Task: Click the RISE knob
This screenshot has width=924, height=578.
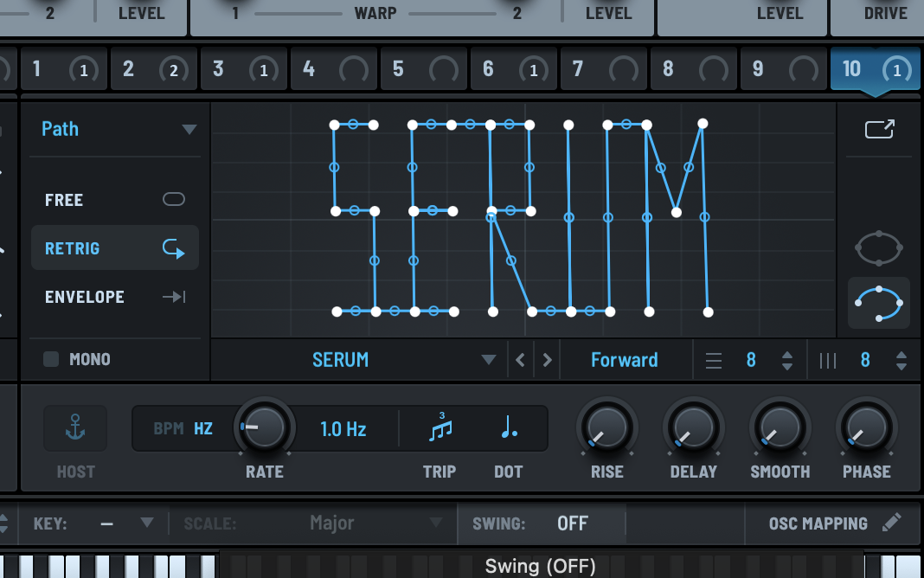Action: (607, 427)
